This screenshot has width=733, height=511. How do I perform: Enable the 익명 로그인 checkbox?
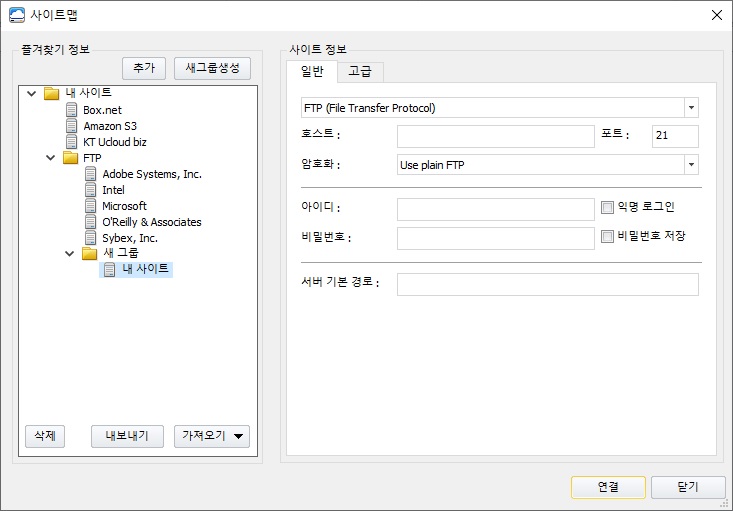(x=607, y=207)
